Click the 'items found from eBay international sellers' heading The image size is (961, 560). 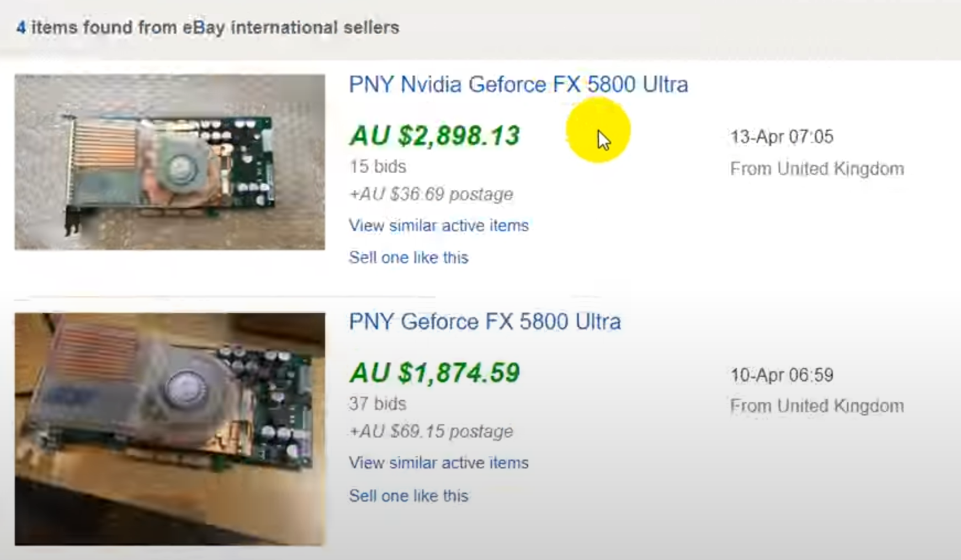[215, 28]
